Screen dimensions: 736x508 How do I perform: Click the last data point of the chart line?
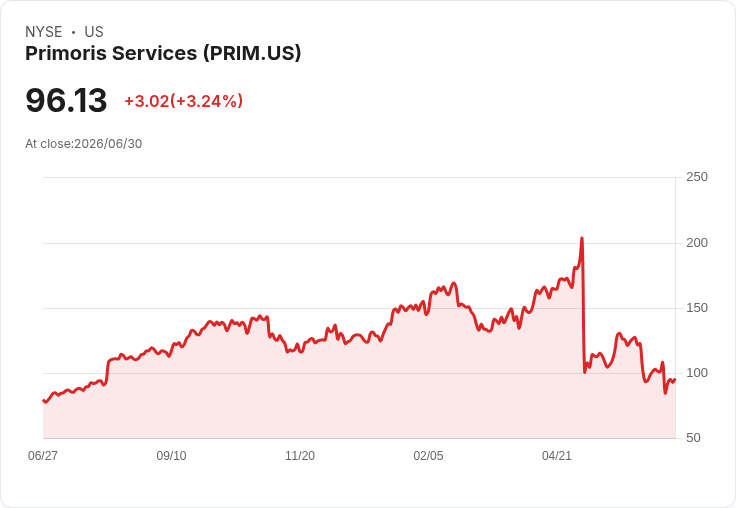tap(675, 379)
